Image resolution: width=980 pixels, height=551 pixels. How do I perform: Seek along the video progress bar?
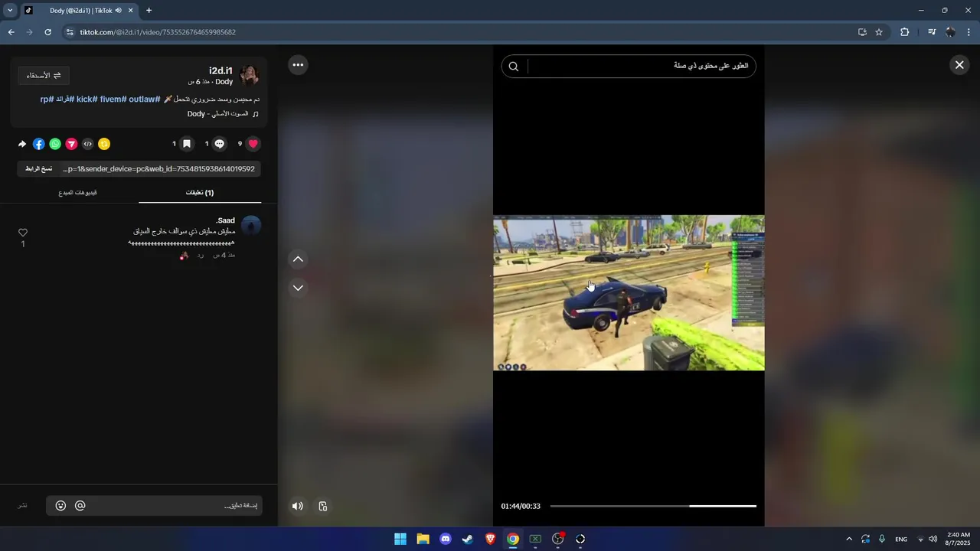click(x=653, y=506)
